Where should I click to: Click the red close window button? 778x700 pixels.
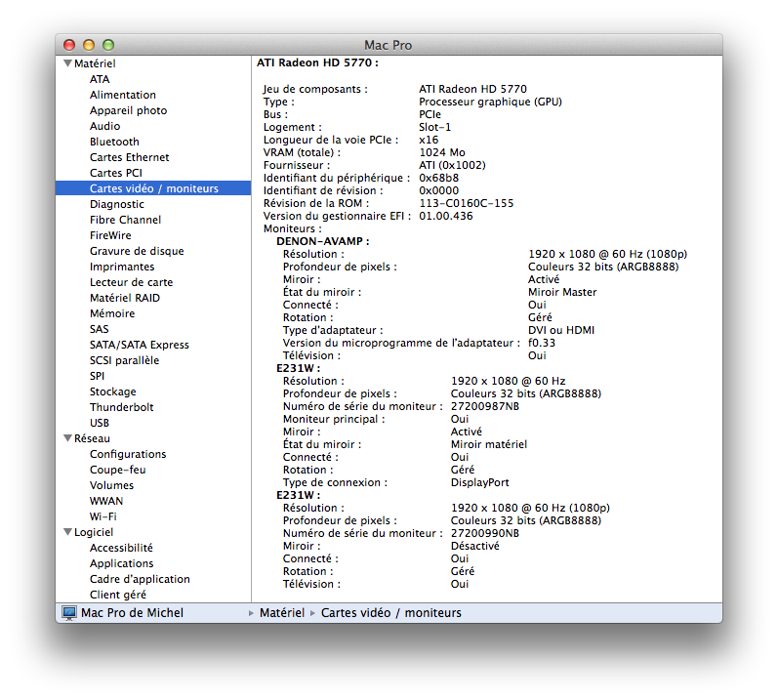pos(69,45)
